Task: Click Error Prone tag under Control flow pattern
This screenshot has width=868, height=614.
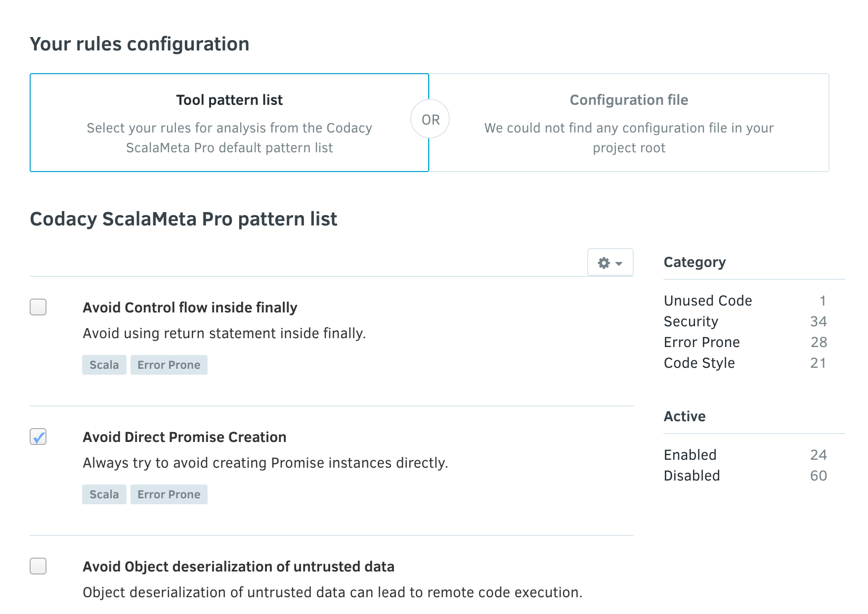Action: (x=169, y=365)
